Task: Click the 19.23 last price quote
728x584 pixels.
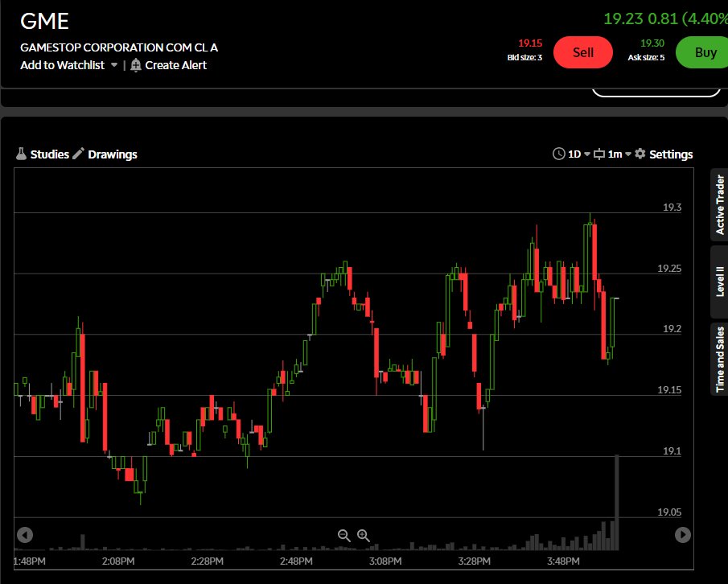Action: pos(623,19)
